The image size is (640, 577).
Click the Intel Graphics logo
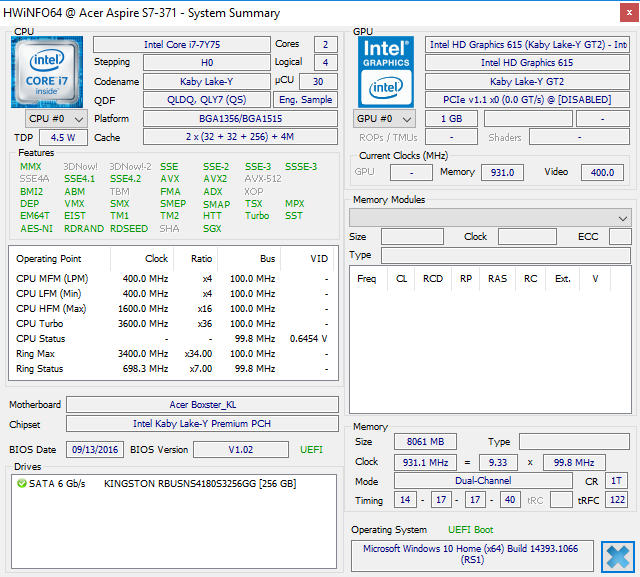click(387, 70)
